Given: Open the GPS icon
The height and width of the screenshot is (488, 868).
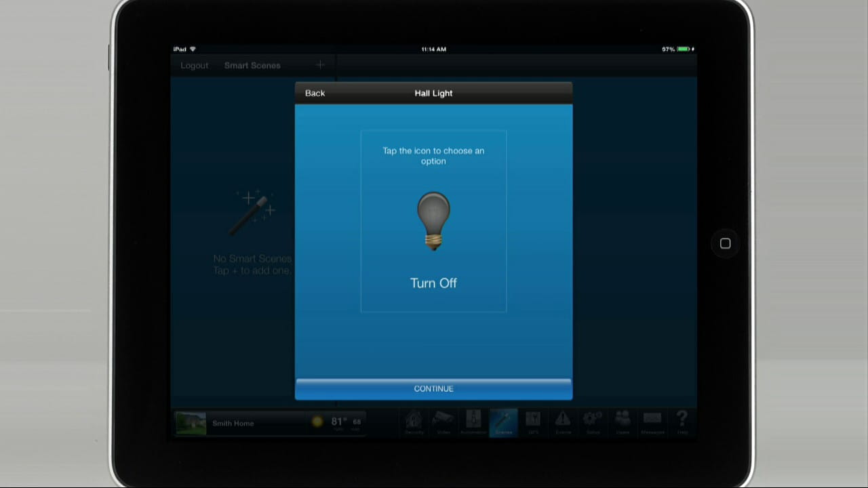Looking at the screenshot, I should pyautogui.click(x=533, y=422).
